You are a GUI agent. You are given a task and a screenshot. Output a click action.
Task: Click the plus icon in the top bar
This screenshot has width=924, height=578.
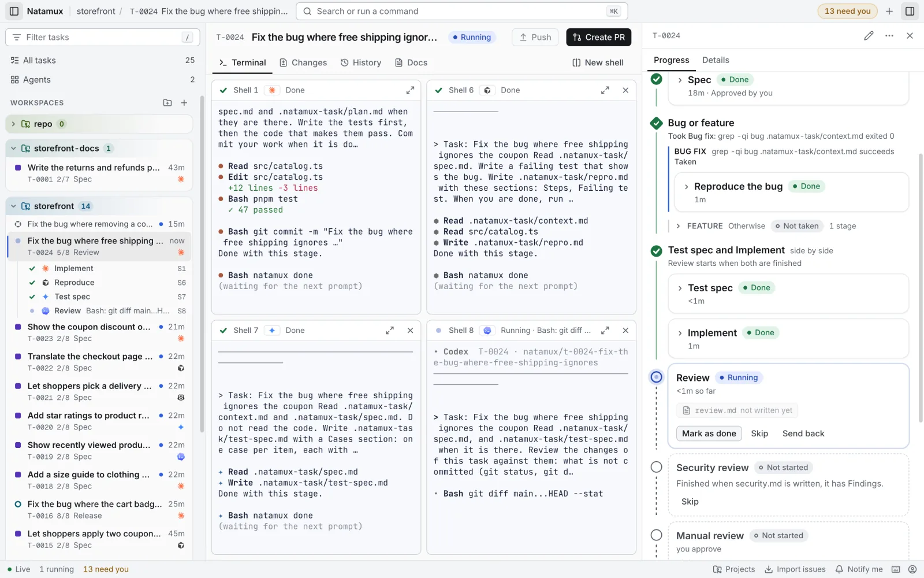(889, 11)
